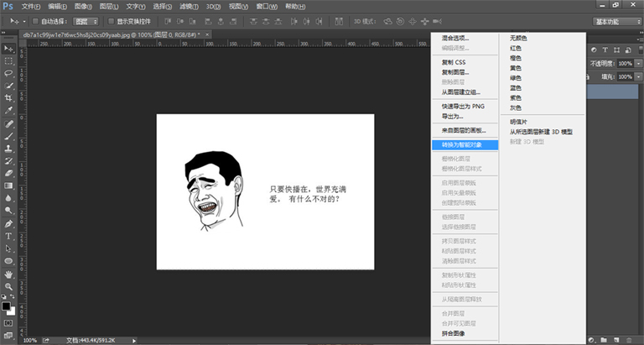644x345 pixels.
Task: Select the Pen tool
Action: tap(8, 223)
